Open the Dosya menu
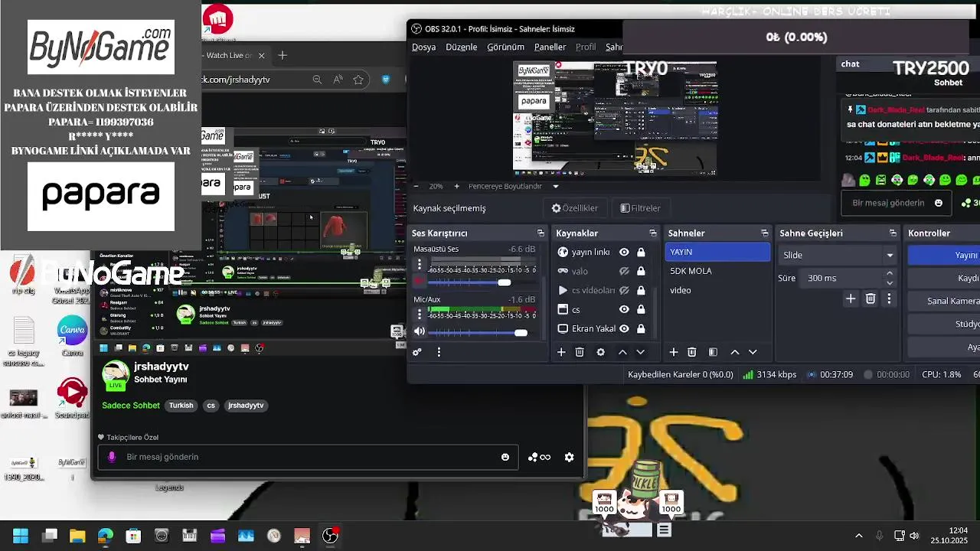Viewport: 980px width, 551px height. click(x=423, y=47)
